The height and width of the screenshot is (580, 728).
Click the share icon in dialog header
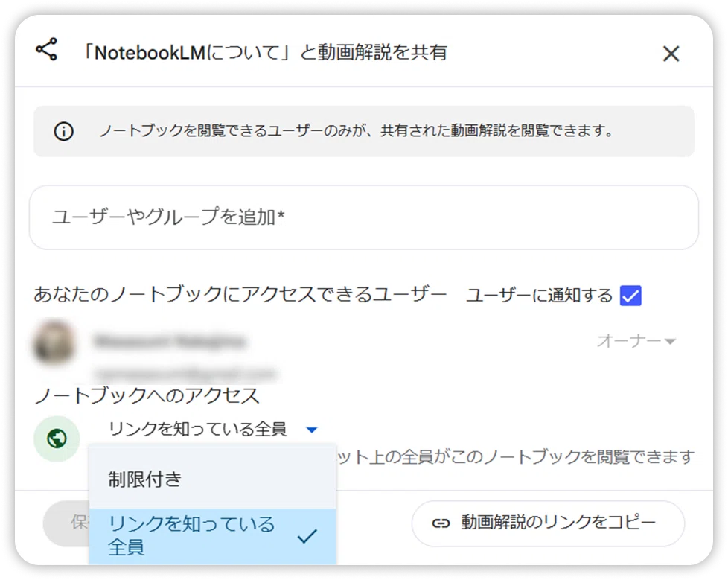pyautogui.click(x=46, y=49)
